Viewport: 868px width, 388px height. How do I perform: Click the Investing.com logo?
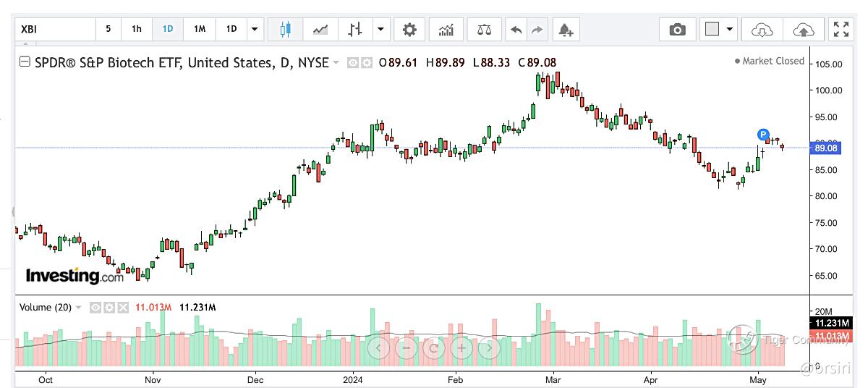click(75, 276)
